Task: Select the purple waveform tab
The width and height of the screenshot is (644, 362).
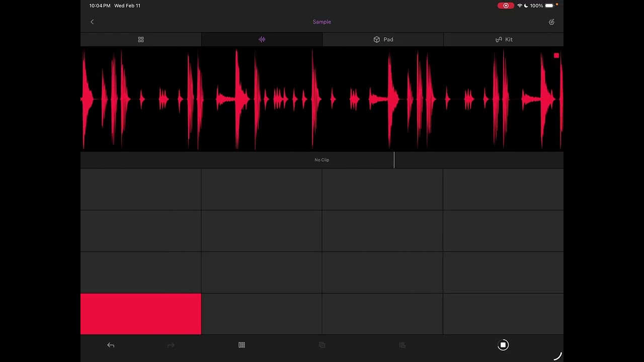Action: click(x=262, y=39)
